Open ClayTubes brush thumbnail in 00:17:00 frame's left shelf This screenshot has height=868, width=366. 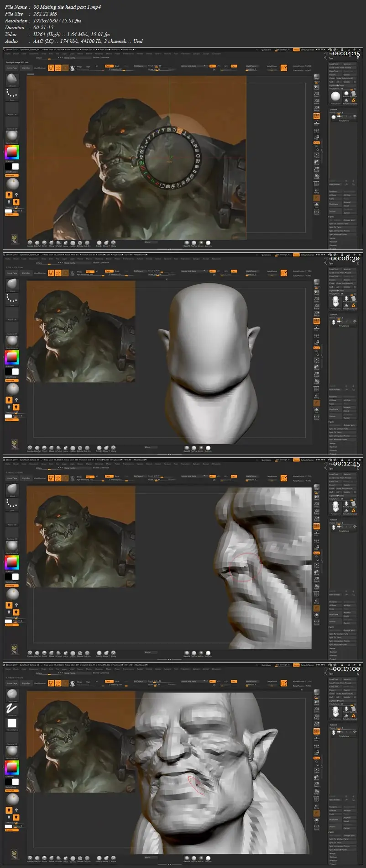click(12, 694)
